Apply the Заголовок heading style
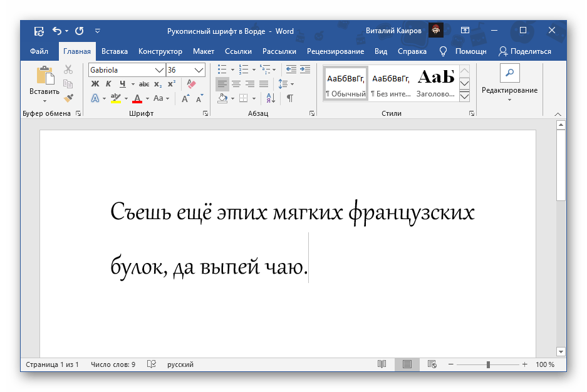The height and width of the screenshot is (392, 587). (435, 83)
